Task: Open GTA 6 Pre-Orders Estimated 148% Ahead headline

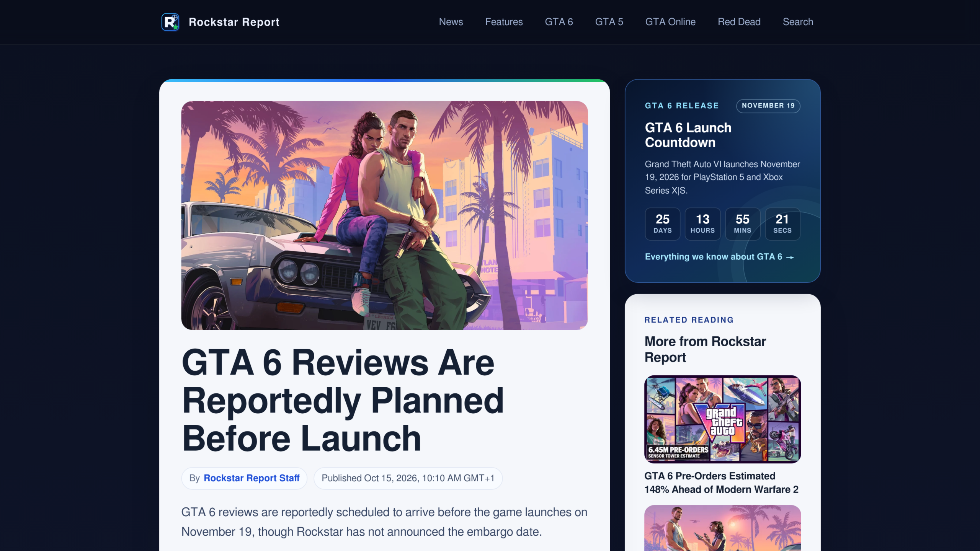Action: pos(721,483)
